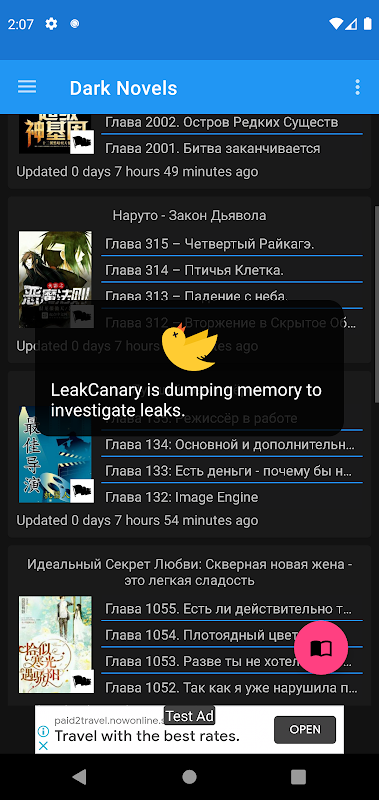The width and height of the screenshot is (379, 800).
Task: Tap the Android back navigation button
Action: click(79, 777)
